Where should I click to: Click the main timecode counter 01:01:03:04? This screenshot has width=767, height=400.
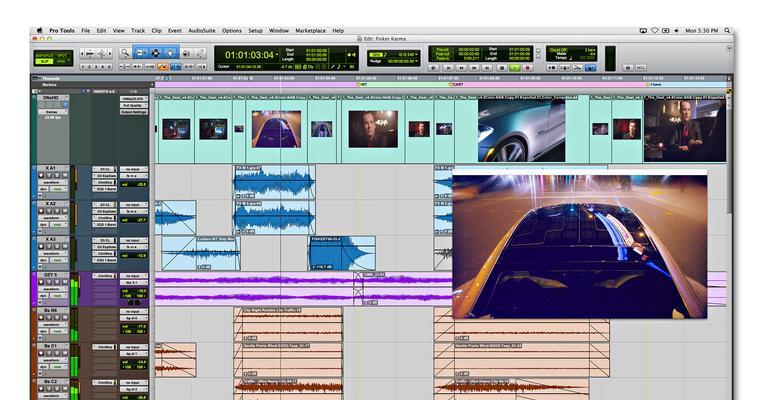point(249,55)
